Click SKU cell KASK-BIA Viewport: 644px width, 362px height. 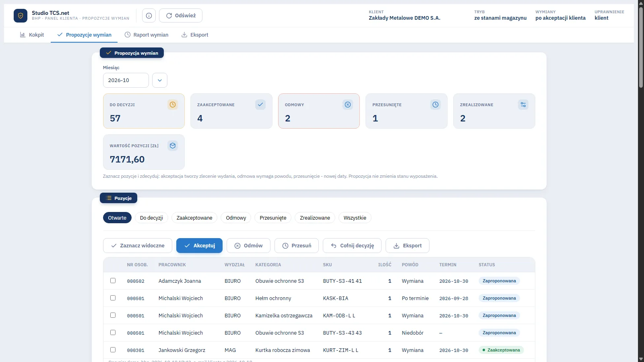[336, 298]
